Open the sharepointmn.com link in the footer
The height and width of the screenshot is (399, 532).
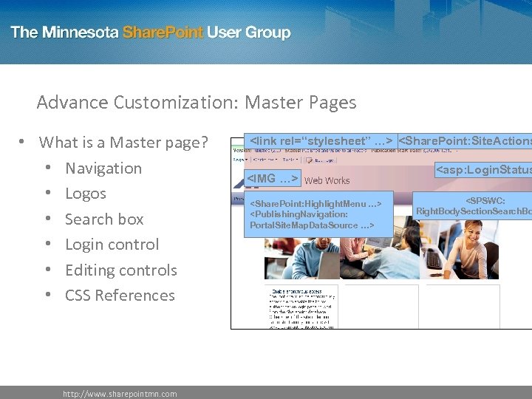point(120,394)
